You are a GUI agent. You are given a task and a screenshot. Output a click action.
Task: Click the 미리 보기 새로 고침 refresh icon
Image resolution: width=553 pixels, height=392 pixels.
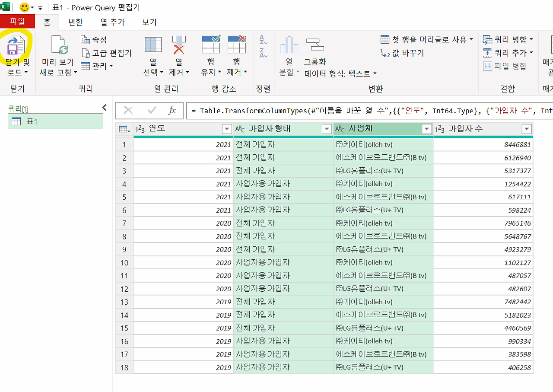[59, 45]
